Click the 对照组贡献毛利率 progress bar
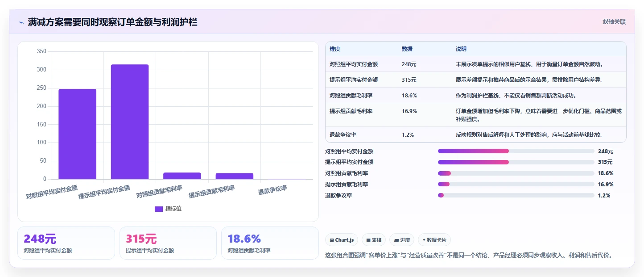This screenshot has height=277, width=644. [x=516, y=173]
